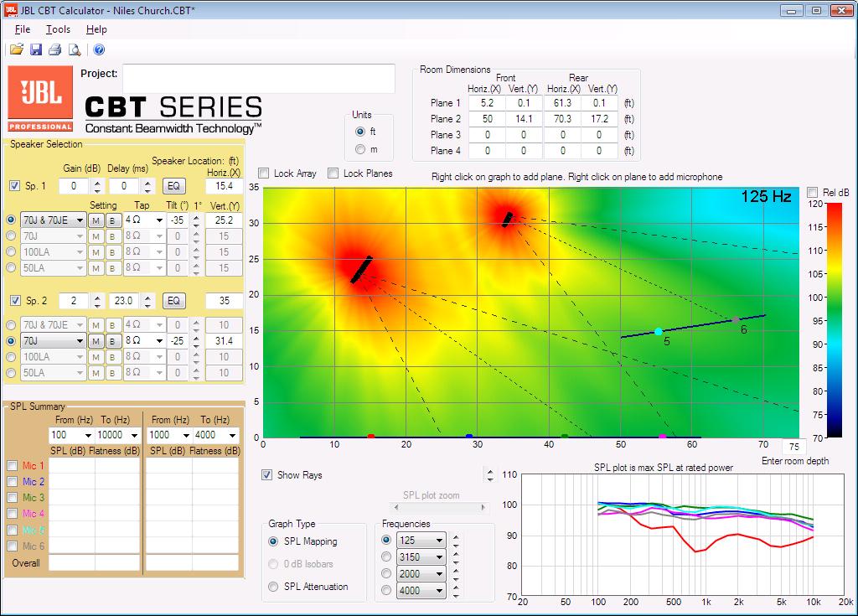
Task: Click the room depth 75 field
Action: tap(794, 446)
